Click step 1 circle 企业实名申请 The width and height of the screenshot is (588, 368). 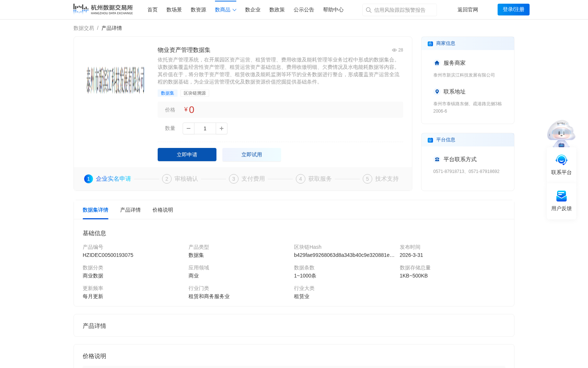click(x=89, y=179)
